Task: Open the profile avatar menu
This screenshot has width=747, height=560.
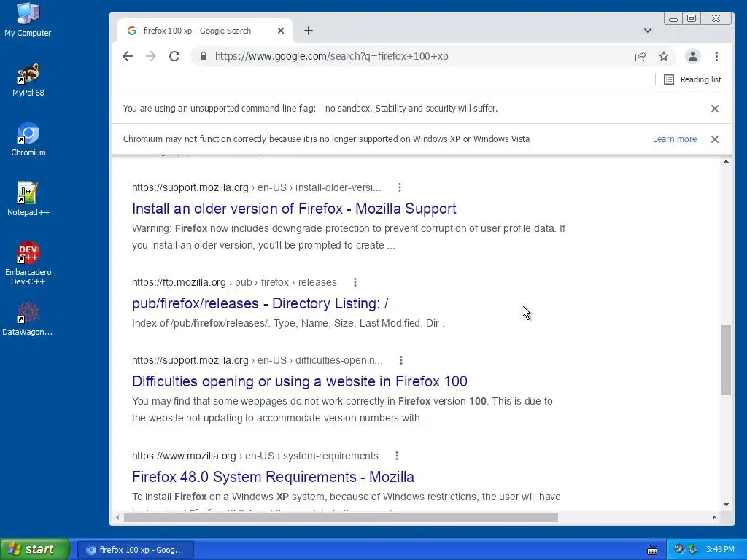Action: 693,56
